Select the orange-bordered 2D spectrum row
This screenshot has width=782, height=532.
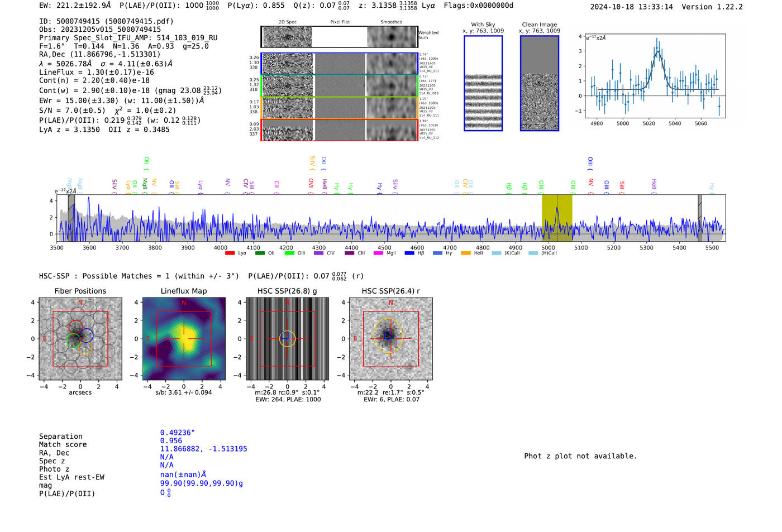pos(340,108)
